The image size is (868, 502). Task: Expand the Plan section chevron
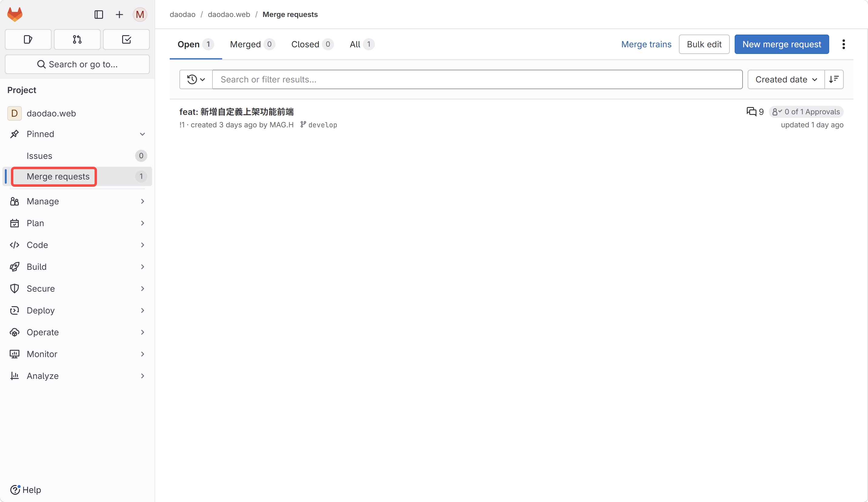click(142, 223)
